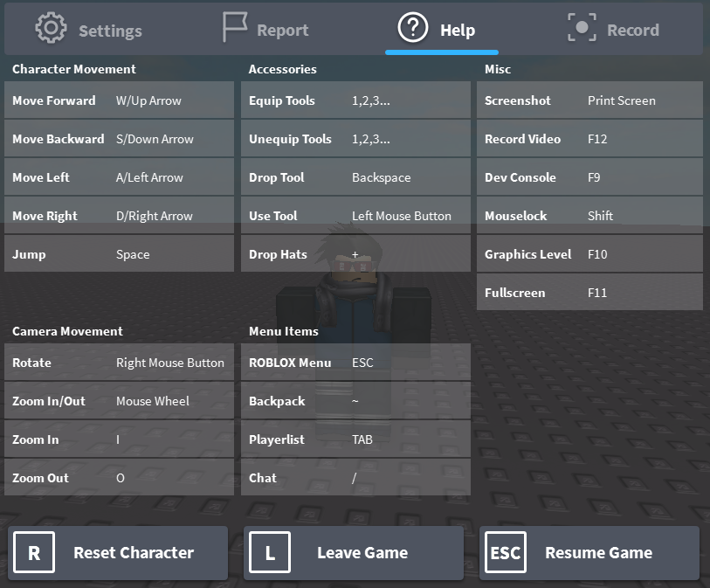Select the Resume Game button text
This screenshot has width=710, height=588.
pyautogui.click(x=598, y=553)
